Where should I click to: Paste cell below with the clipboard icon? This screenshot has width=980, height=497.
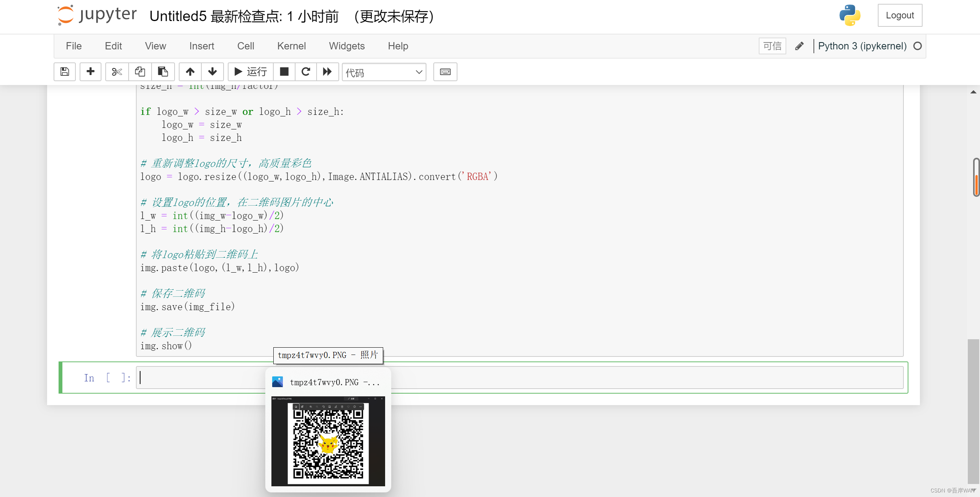pos(163,72)
